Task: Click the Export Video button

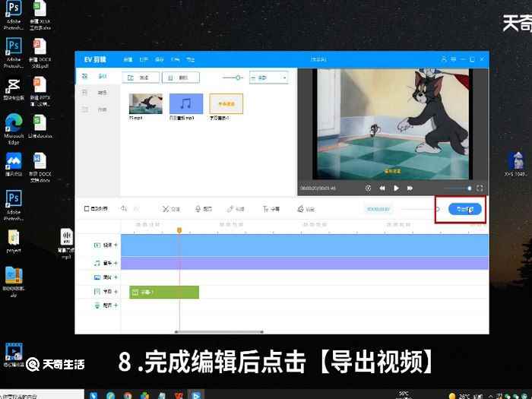Action: 464,209
